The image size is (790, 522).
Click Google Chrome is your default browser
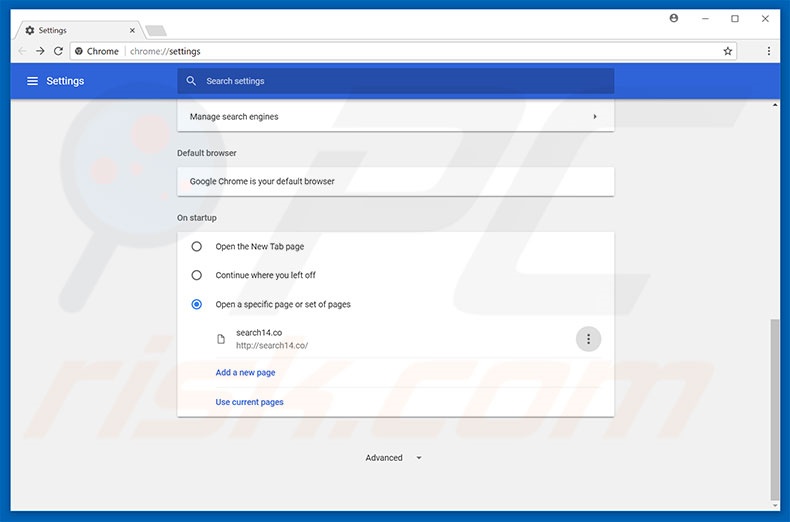262,181
